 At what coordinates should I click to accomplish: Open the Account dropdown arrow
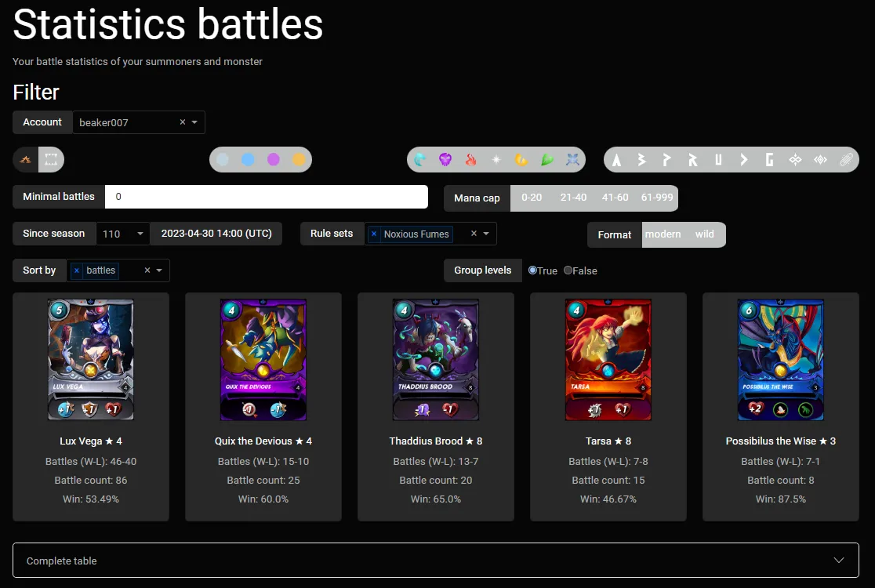[x=194, y=122]
